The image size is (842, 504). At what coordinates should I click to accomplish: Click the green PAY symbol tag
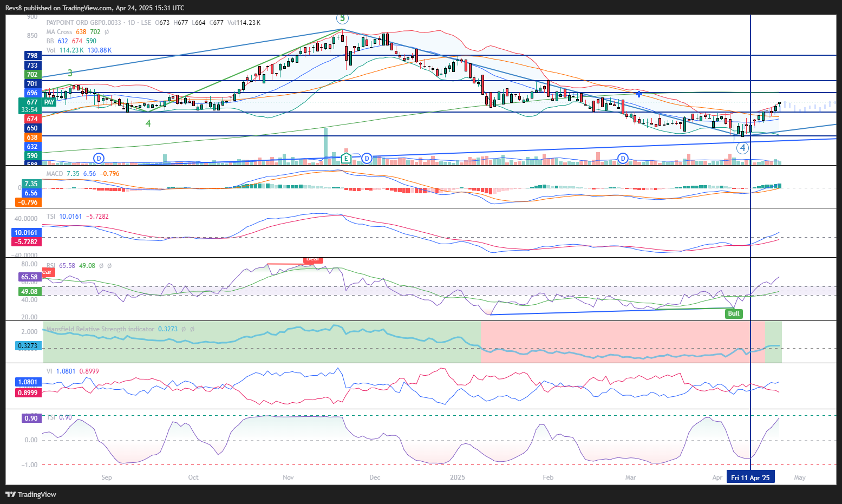(49, 102)
